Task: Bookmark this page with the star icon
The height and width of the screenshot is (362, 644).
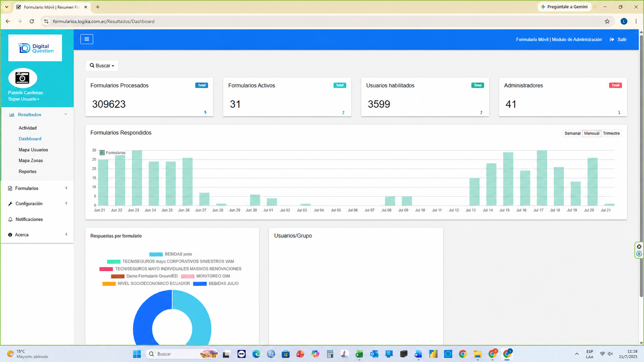Action: (x=607, y=22)
